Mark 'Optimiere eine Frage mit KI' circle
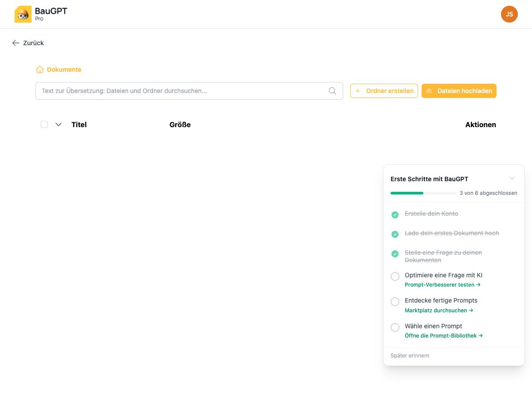 tap(395, 276)
